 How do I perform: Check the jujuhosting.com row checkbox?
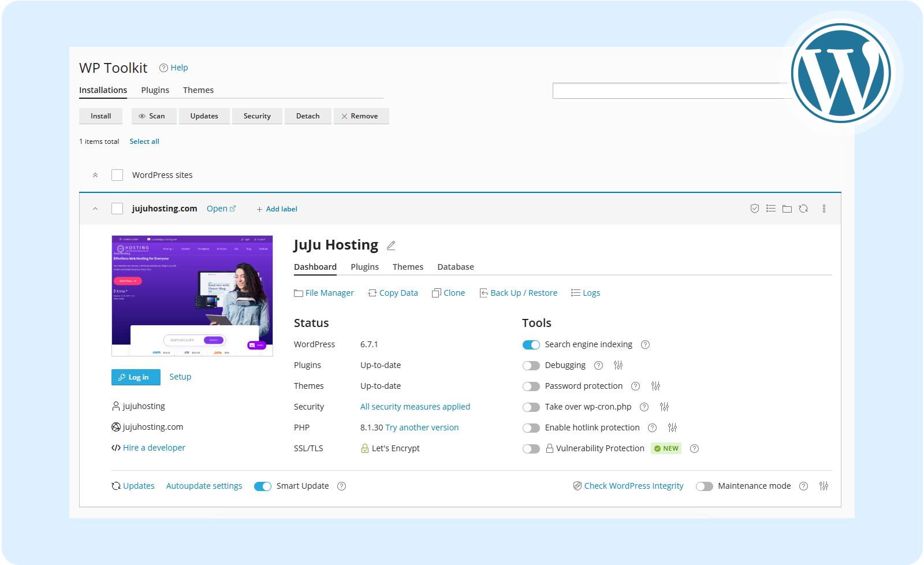click(x=117, y=209)
